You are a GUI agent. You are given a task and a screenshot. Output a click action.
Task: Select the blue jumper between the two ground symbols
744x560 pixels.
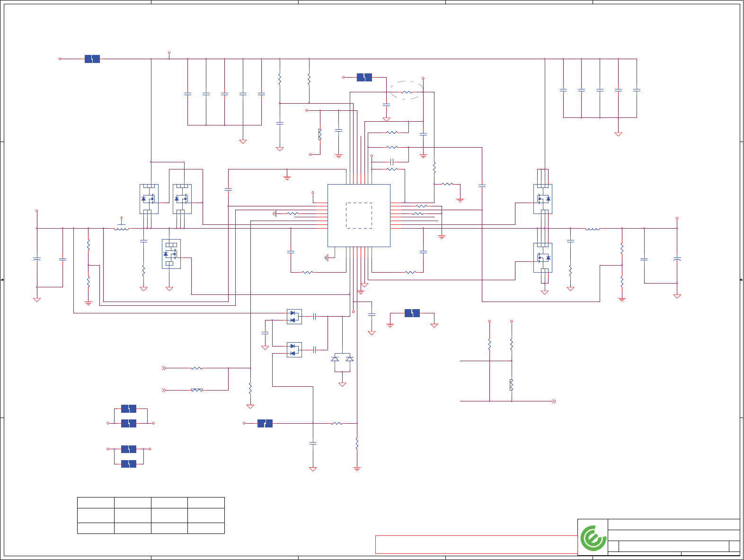pos(412,313)
